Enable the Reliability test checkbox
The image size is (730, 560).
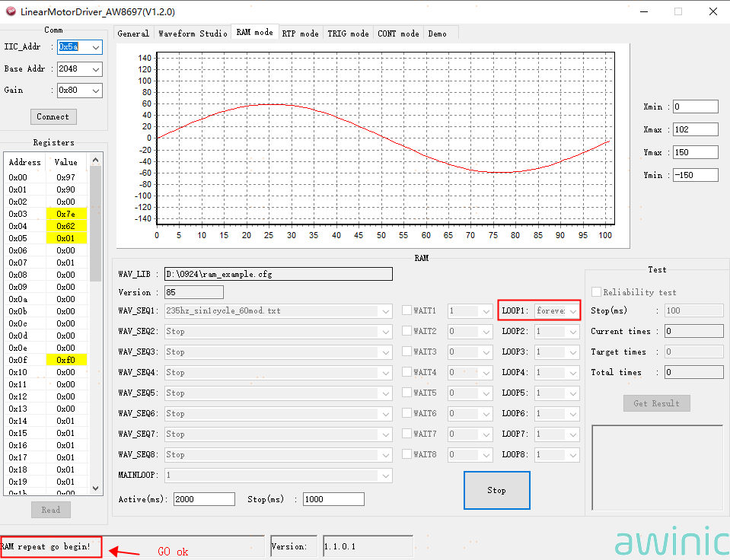click(596, 291)
